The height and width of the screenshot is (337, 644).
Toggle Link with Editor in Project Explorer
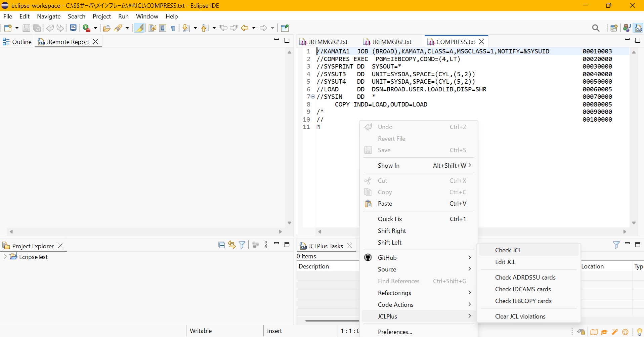coord(232,245)
